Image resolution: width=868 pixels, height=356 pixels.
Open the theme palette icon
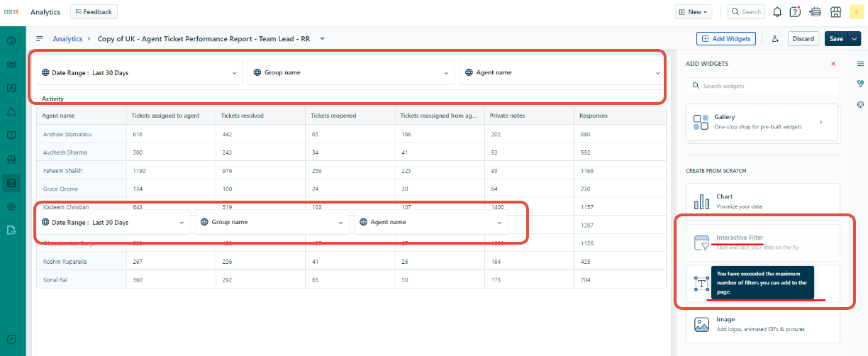860,104
